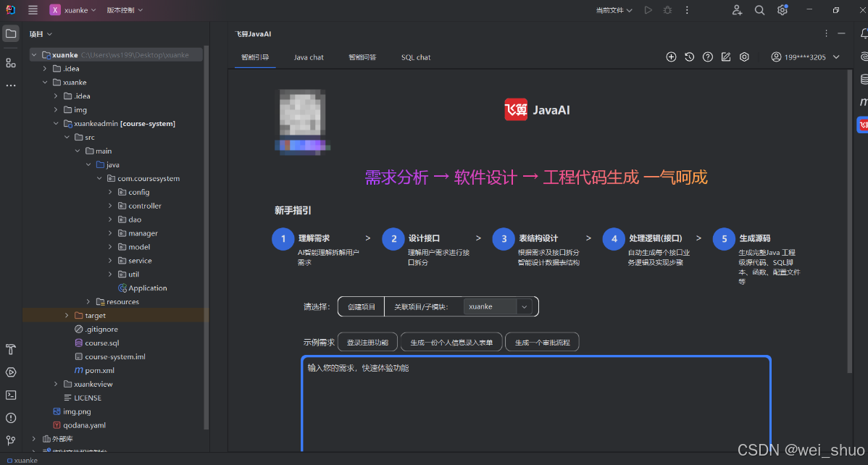Open account 199****3205 dropdown
868x465 pixels.
[x=806, y=57]
